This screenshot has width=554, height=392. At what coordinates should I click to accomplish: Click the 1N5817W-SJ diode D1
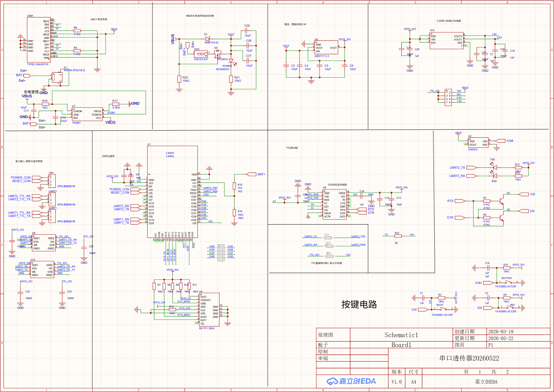click(207, 39)
